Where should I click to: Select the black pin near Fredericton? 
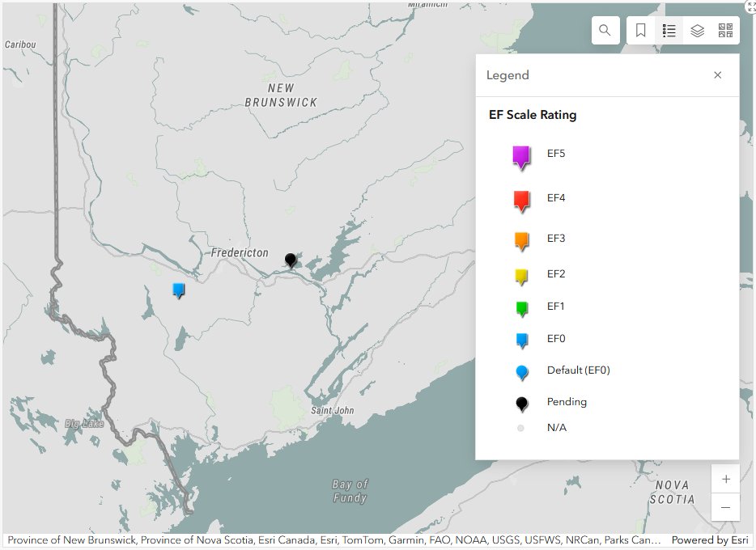[x=291, y=260]
